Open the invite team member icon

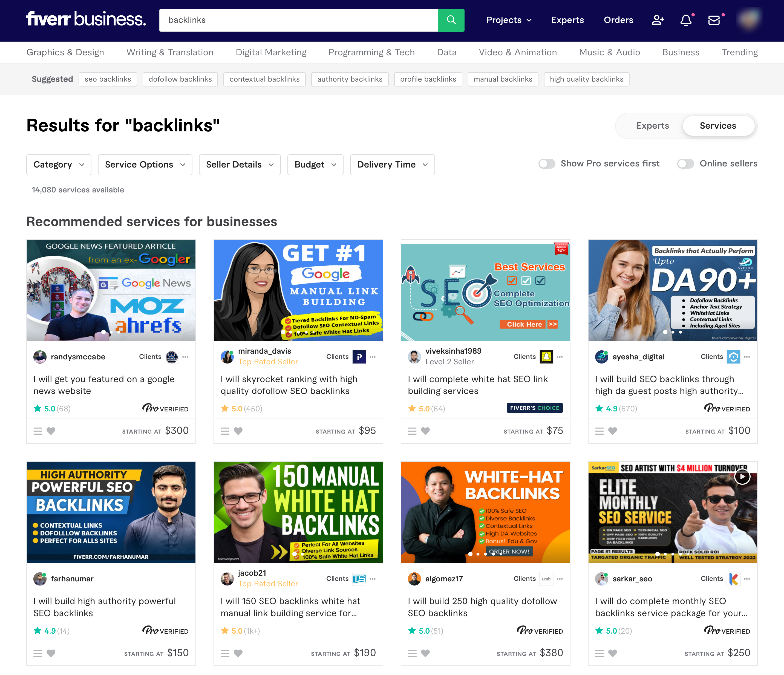pyautogui.click(x=658, y=20)
